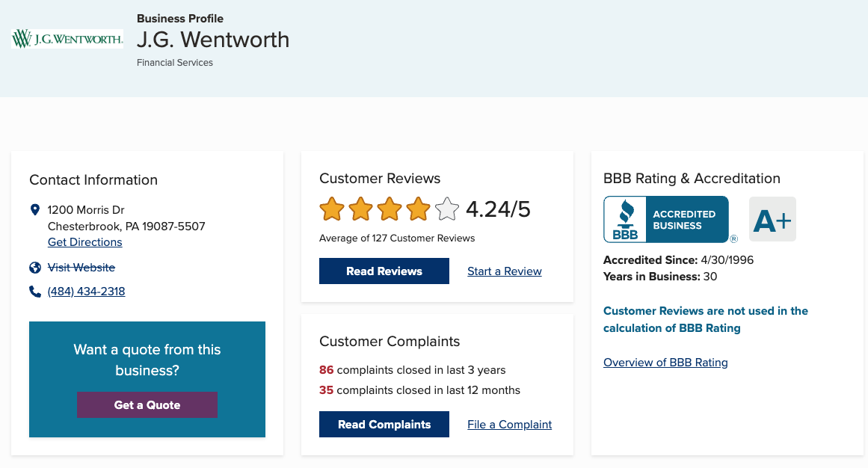Click the third gold review star

point(389,209)
